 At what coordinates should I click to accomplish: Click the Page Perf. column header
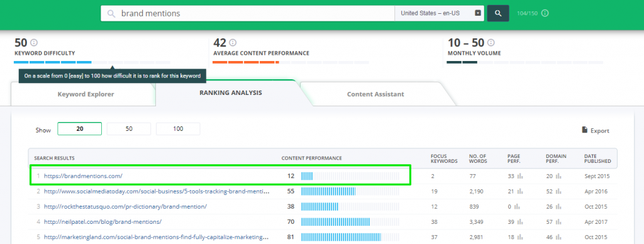(x=514, y=158)
